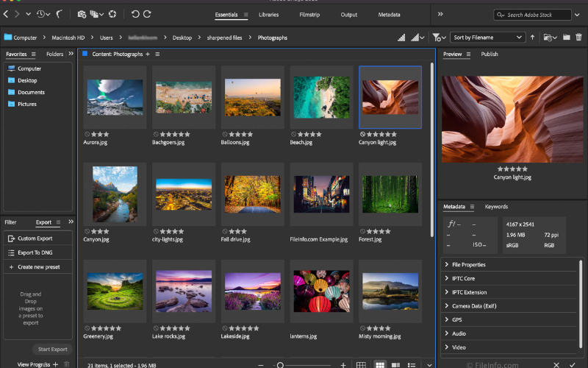Click the thumbnail size slider

point(280,364)
